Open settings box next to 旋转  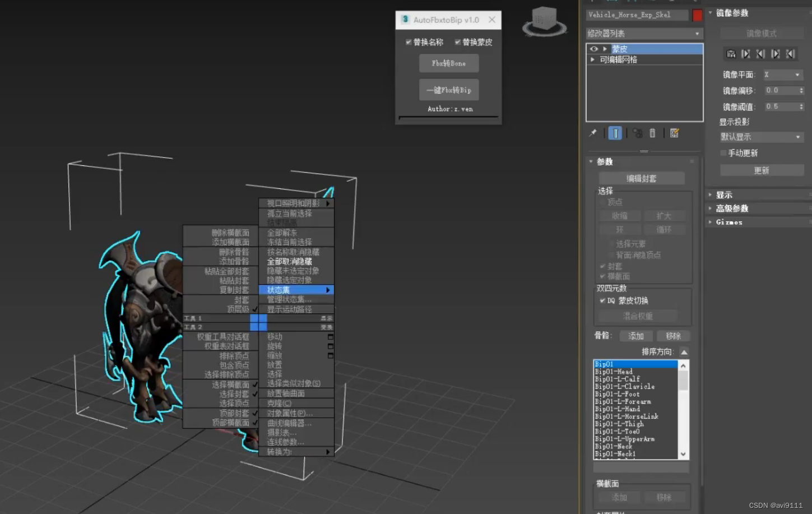pyautogui.click(x=331, y=346)
